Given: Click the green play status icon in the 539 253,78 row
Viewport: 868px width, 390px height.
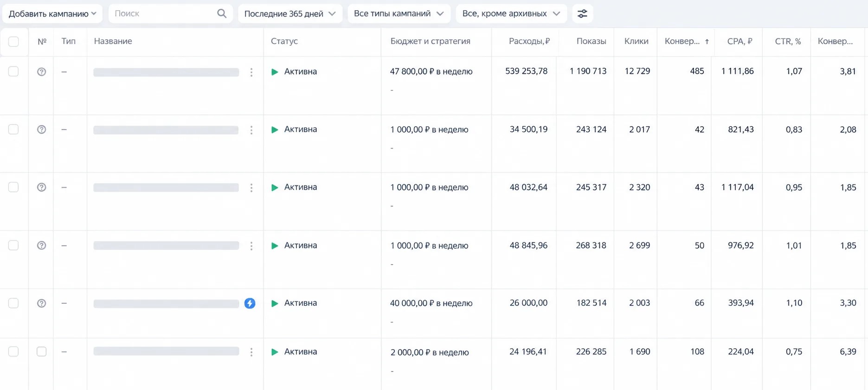Looking at the screenshot, I should click(x=275, y=72).
